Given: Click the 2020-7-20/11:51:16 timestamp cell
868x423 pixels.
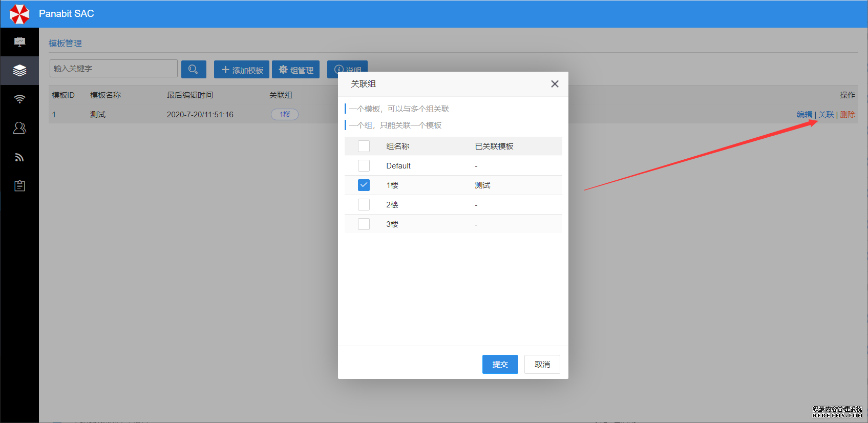Looking at the screenshot, I should (200, 115).
